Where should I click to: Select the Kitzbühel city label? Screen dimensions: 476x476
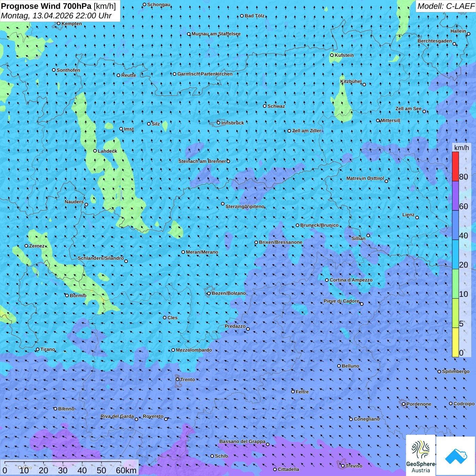tap(351, 81)
